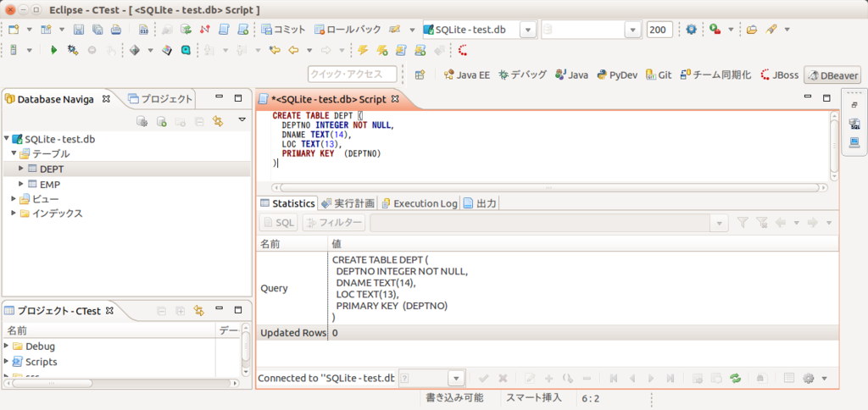This screenshot has width=868, height=410.
Task: Switch to the Git perspective
Action: 659,75
